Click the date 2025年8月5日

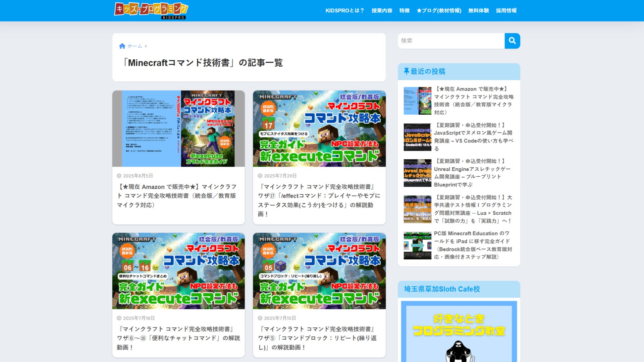pyautogui.click(x=138, y=176)
